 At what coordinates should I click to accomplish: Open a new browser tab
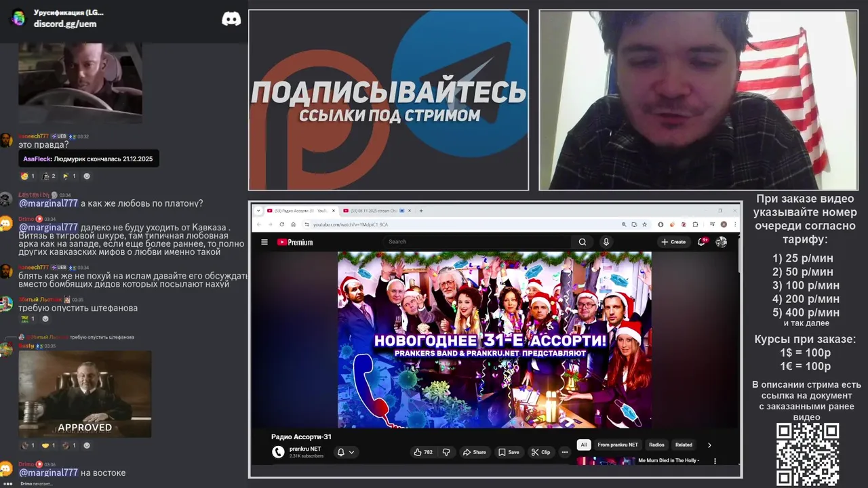click(x=421, y=211)
